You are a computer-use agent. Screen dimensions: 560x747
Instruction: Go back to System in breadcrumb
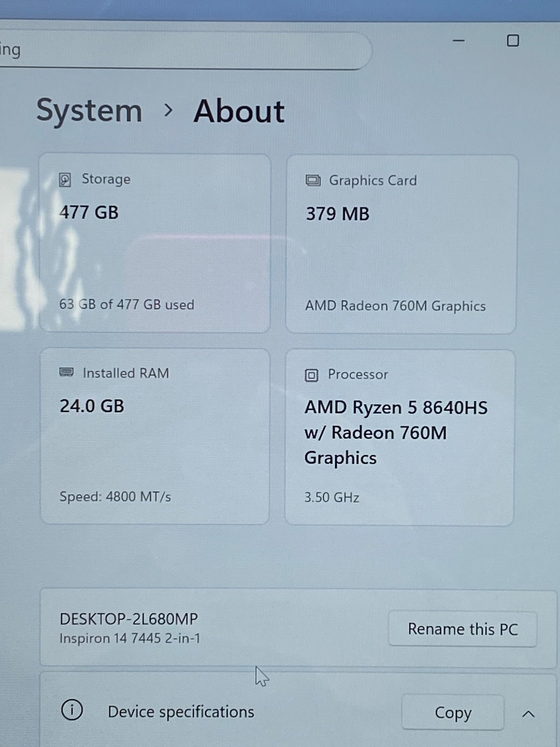click(89, 111)
